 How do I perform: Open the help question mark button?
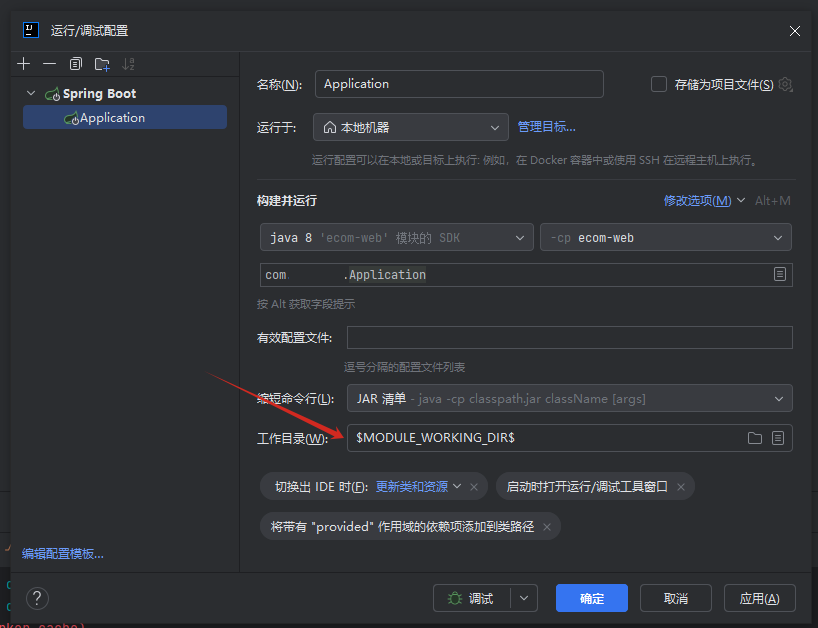(37, 598)
